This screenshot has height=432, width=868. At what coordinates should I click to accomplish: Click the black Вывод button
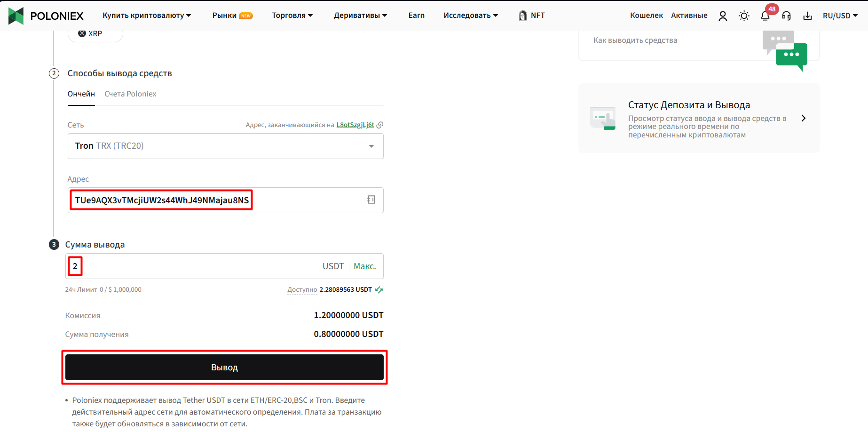(224, 368)
